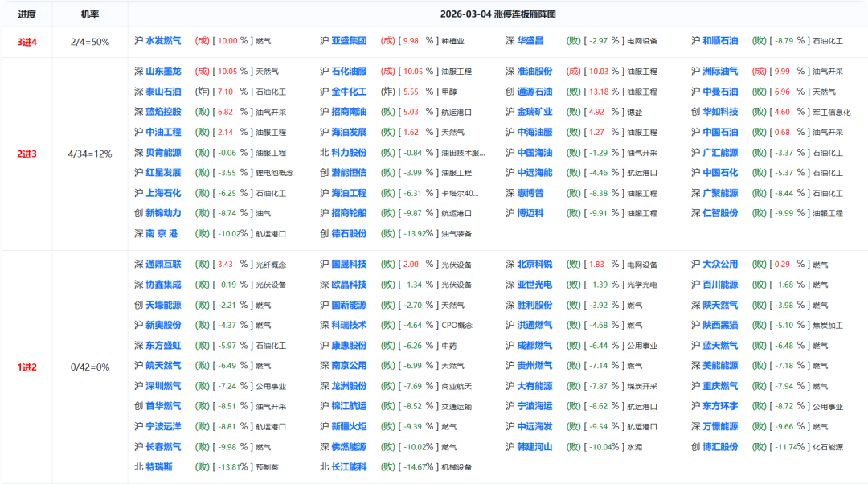Screen dimensions: 868x484
Task: Open the 金牛化工 stock link
Action: pyautogui.click(x=349, y=92)
